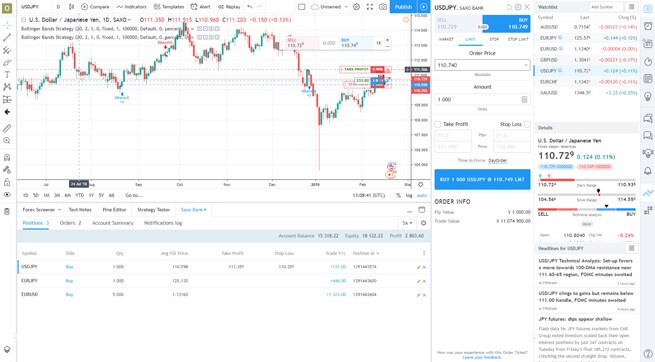This screenshot has width=655, height=362.
Task: Open the D interval selector
Action: coord(58,7)
